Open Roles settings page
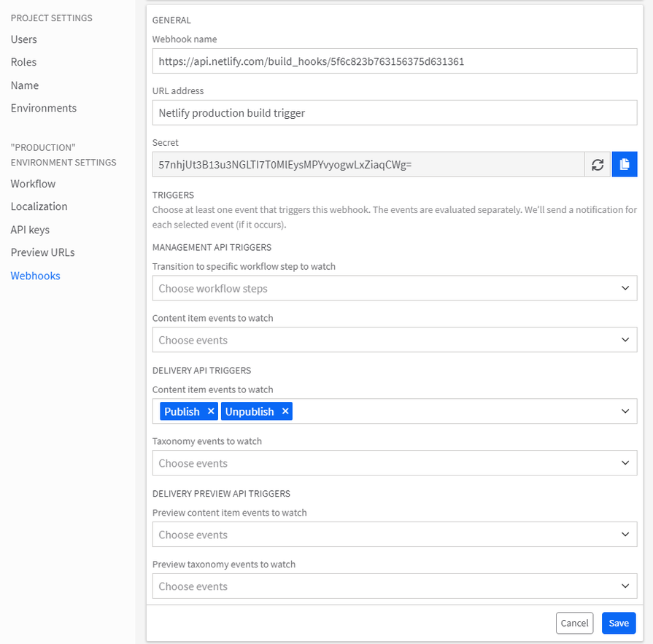Image resolution: width=653 pixels, height=644 pixels. 24,62
